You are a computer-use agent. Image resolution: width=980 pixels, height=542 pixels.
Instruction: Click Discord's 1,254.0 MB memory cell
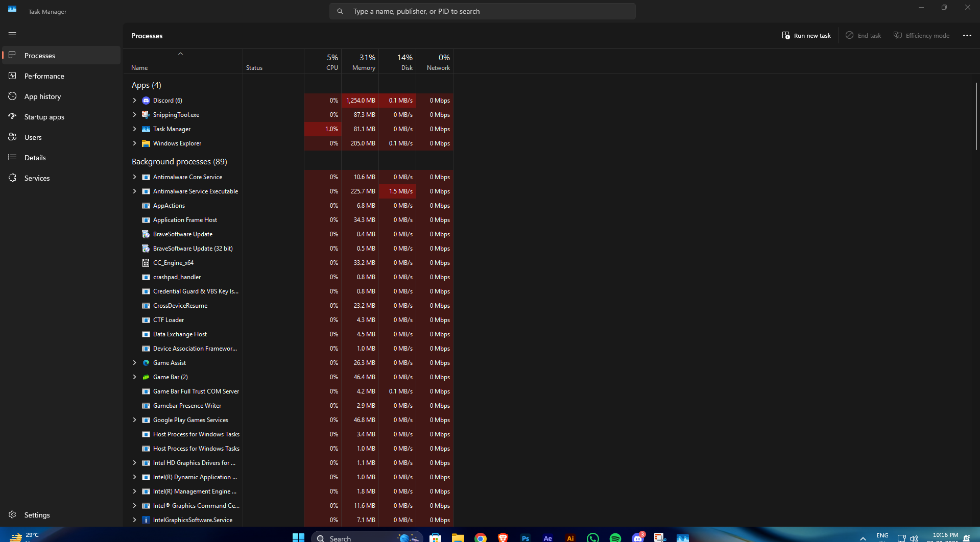(360, 101)
